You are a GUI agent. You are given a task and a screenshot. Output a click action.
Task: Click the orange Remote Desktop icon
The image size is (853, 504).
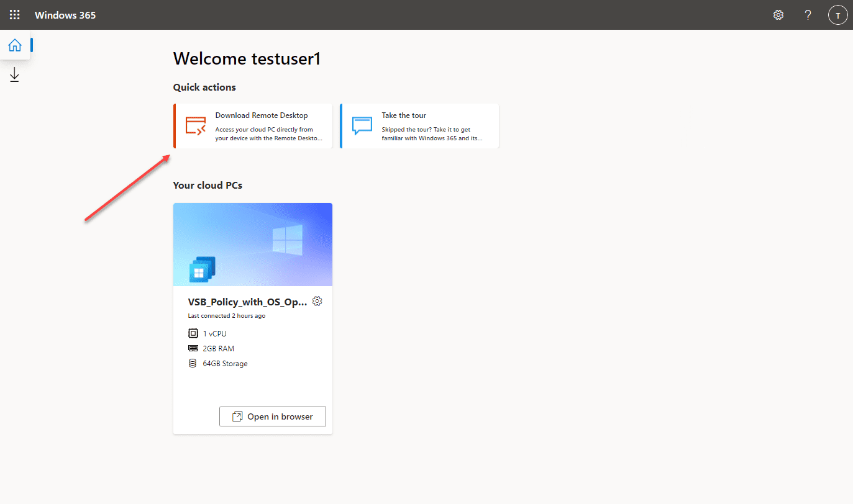coord(196,125)
